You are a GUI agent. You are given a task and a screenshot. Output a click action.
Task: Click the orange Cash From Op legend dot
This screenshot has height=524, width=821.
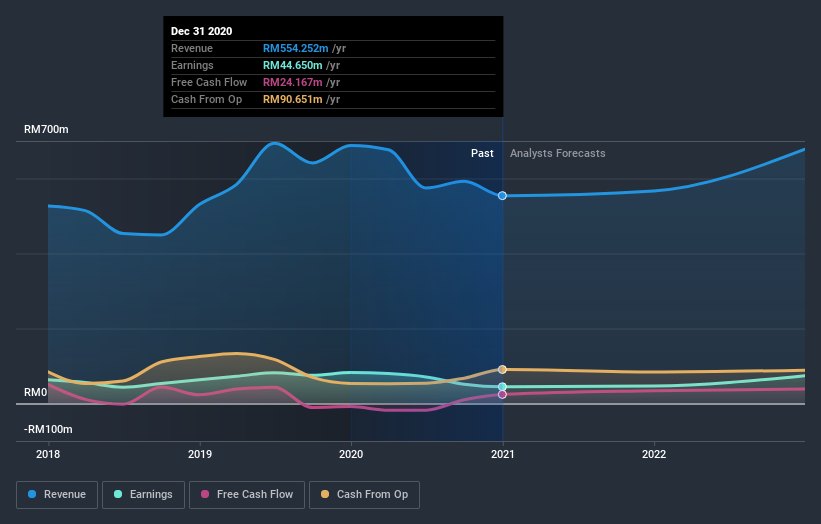pyautogui.click(x=325, y=494)
